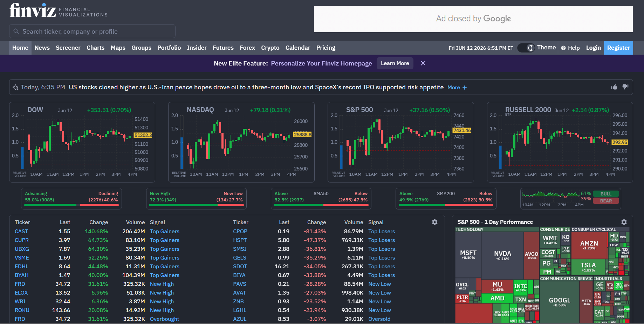Image resolution: width=644 pixels, height=324 pixels.
Task: Click Top Losers signal for CPOP
Action: (x=382, y=232)
